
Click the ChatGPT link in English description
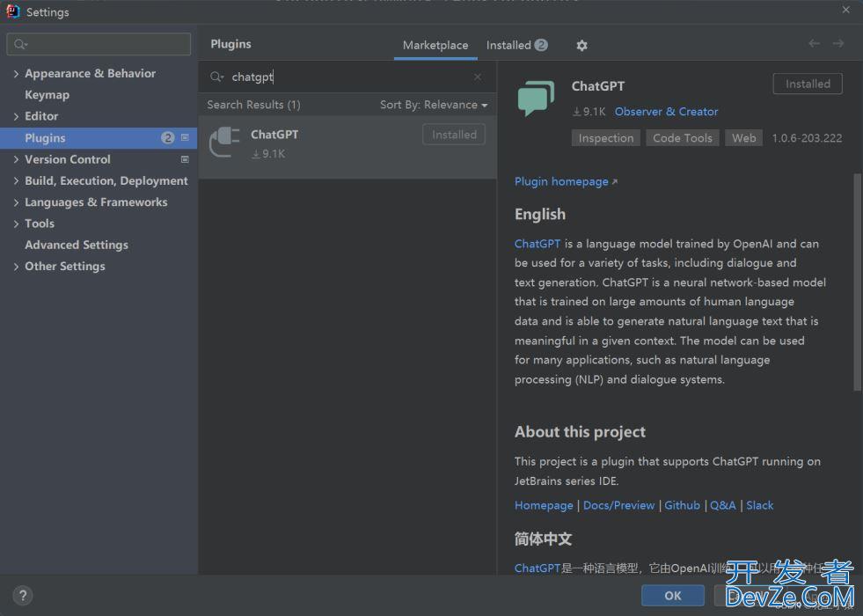[x=538, y=244]
